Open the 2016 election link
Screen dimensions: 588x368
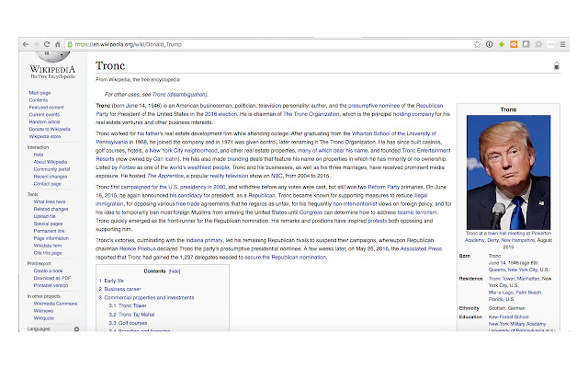(220, 114)
